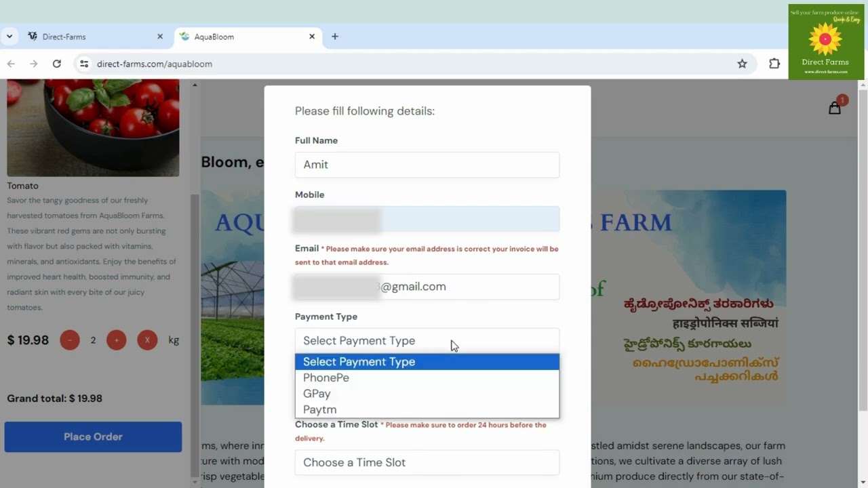The image size is (868, 488).
Task: Increase tomato quantity with plus button
Action: [117, 340]
